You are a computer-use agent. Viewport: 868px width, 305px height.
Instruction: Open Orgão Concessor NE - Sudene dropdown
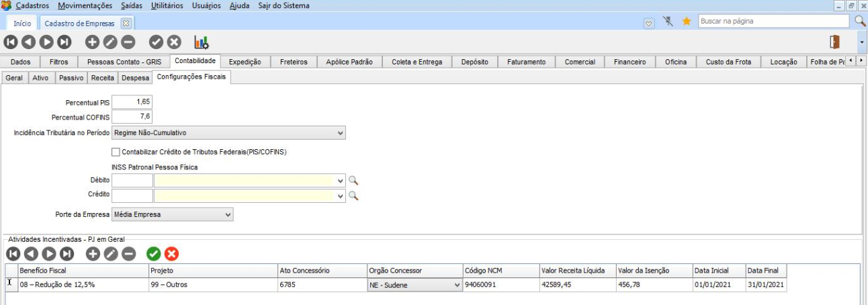coord(458,285)
